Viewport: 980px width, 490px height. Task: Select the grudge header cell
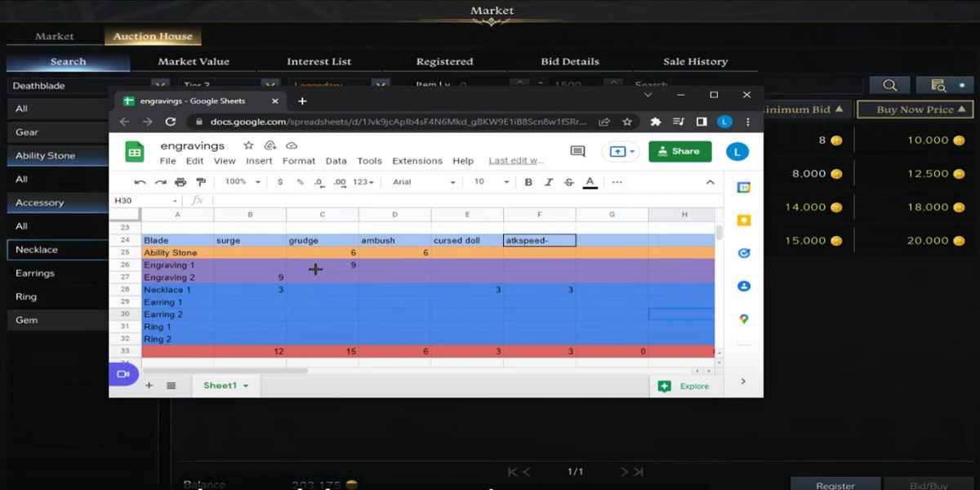pyautogui.click(x=322, y=241)
